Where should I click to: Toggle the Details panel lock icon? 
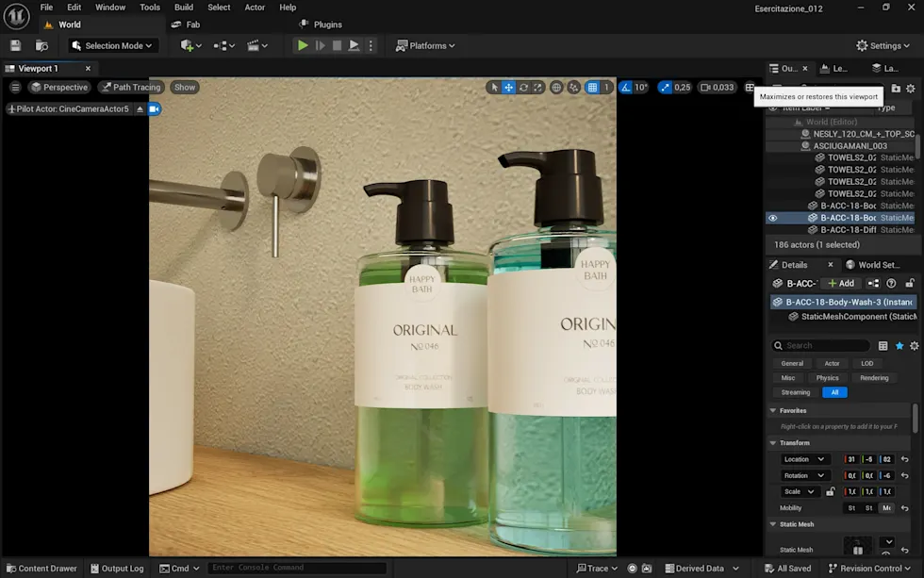[x=910, y=284]
